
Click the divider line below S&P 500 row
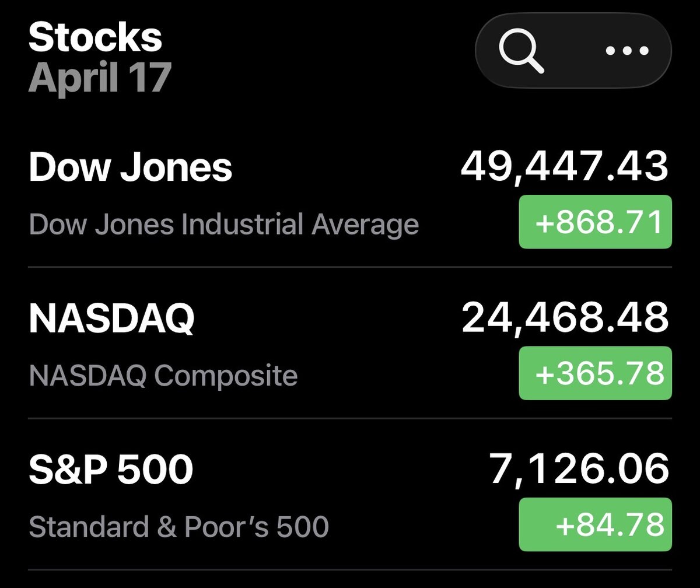click(x=350, y=569)
